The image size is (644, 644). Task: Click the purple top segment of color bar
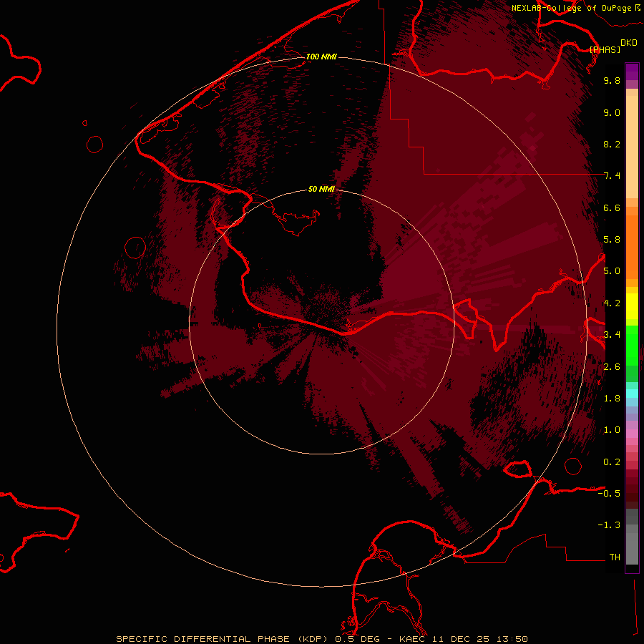[632, 72]
